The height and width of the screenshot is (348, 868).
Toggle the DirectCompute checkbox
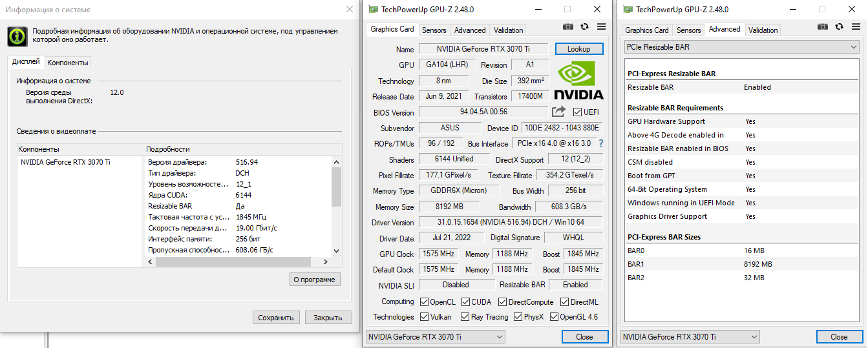pos(502,302)
